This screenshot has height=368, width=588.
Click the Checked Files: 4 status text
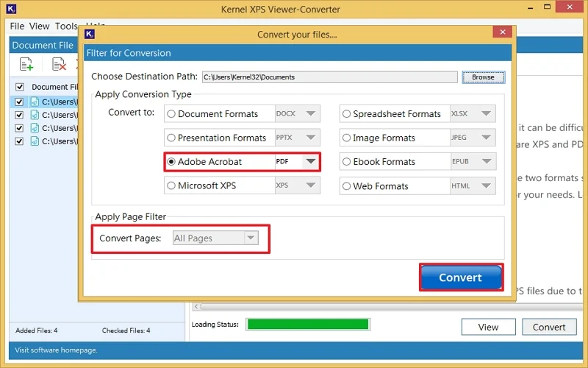pyautogui.click(x=126, y=330)
